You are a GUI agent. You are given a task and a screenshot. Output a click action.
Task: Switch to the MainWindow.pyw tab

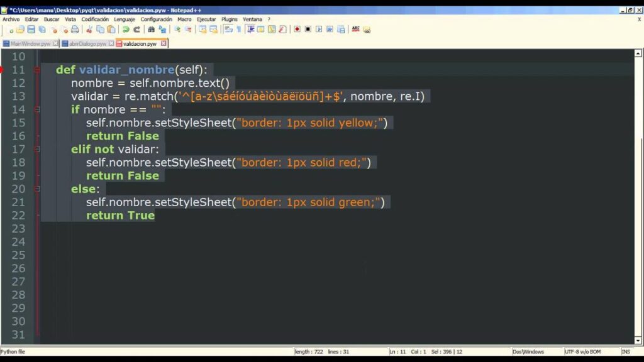tap(30, 44)
